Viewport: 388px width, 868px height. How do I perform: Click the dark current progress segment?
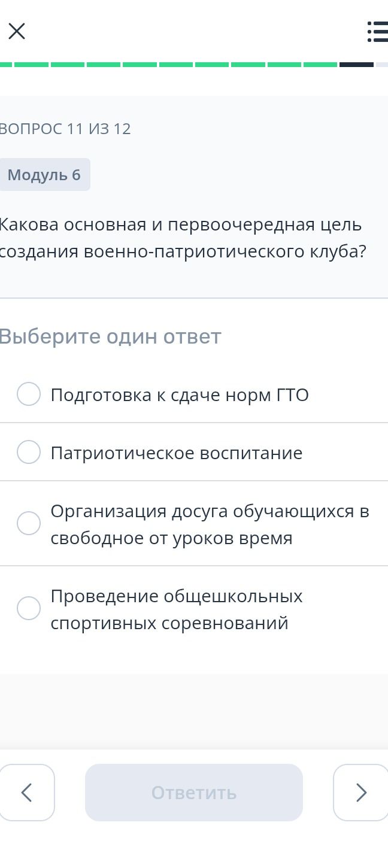click(x=356, y=64)
